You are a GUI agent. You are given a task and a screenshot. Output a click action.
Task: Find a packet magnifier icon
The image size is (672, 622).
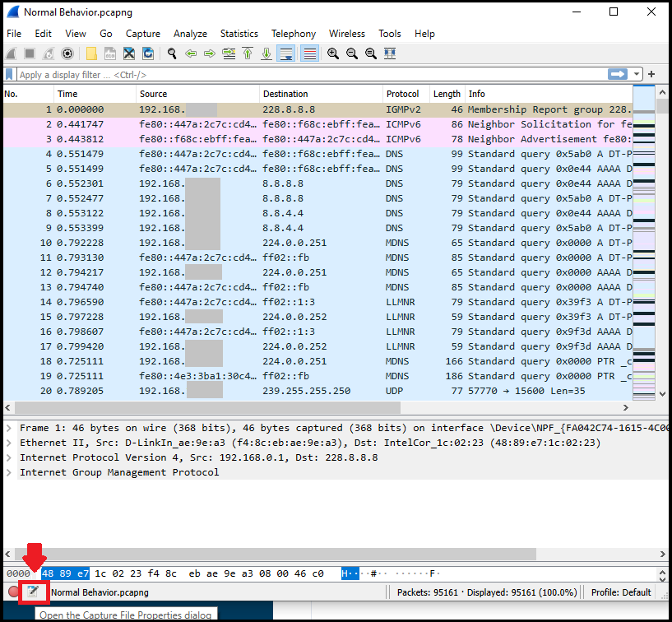click(x=172, y=53)
